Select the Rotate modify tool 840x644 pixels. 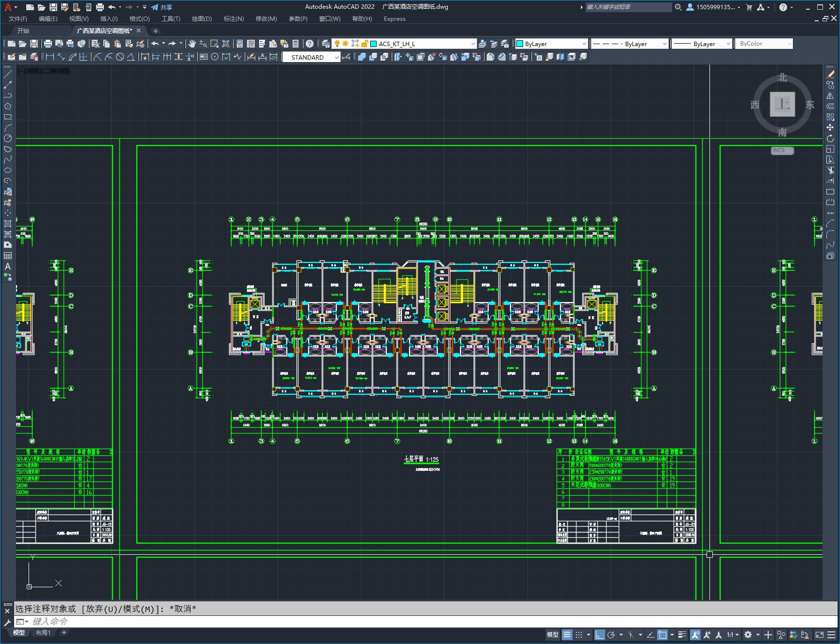pos(830,138)
